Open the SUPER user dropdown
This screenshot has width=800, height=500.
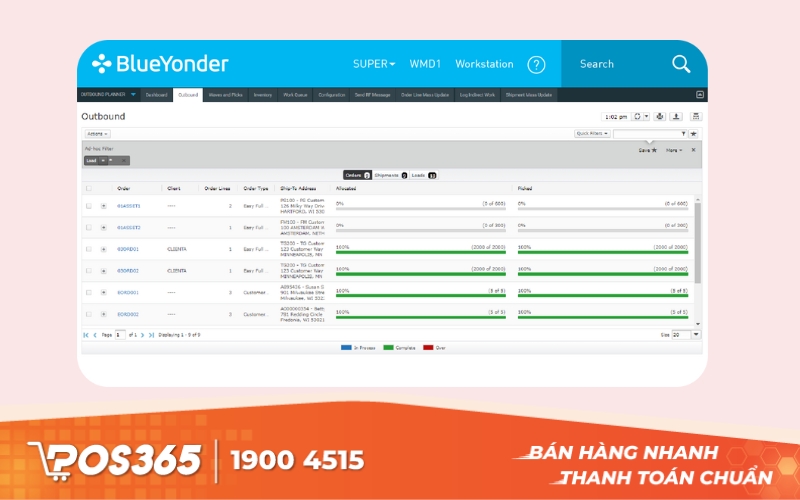[374, 64]
